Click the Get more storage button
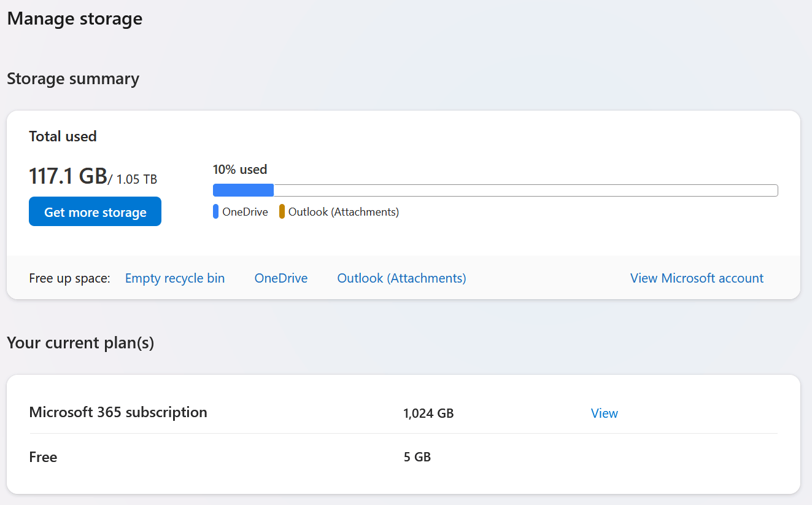Image resolution: width=812 pixels, height=505 pixels. point(95,212)
